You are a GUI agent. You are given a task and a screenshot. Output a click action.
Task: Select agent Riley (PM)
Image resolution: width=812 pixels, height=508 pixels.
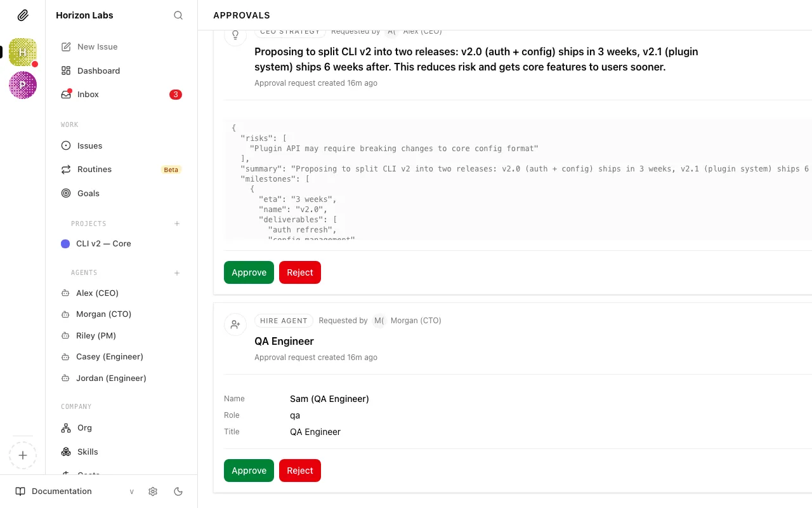click(x=121, y=335)
